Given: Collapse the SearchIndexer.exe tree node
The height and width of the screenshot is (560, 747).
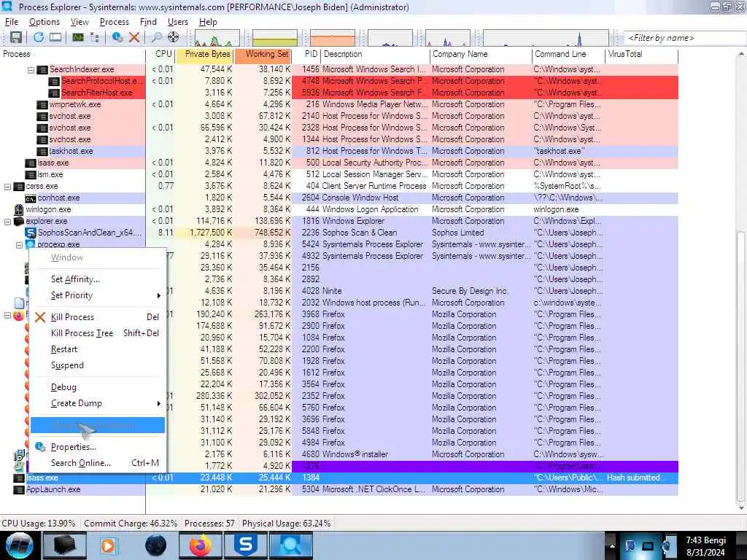Looking at the screenshot, I should tap(31, 70).
